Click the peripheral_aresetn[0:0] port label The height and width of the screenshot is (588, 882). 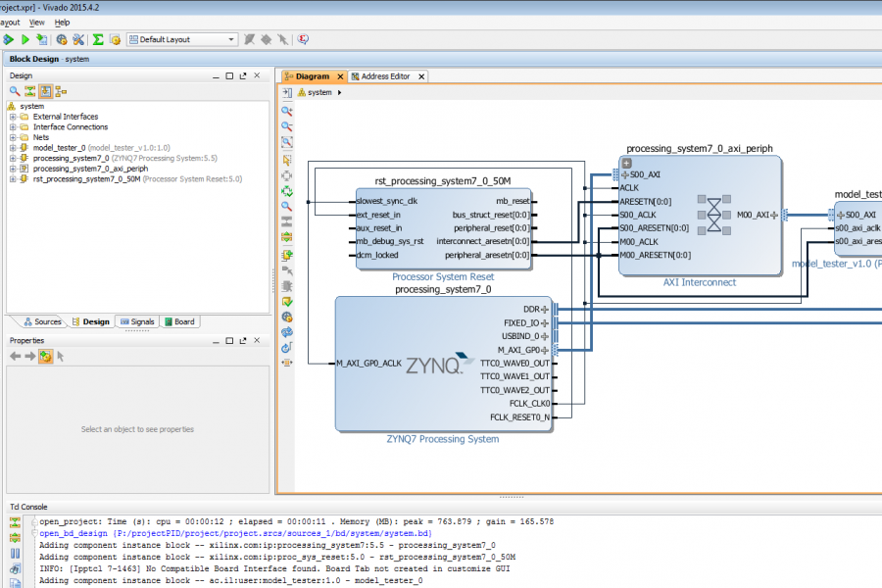tap(487, 256)
